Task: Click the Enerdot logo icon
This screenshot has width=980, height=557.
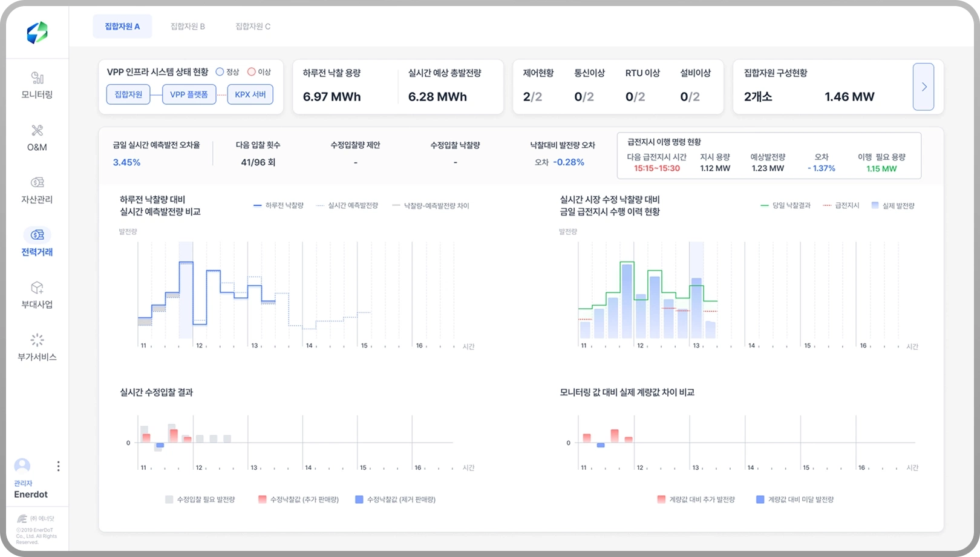Action: [x=37, y=33]
